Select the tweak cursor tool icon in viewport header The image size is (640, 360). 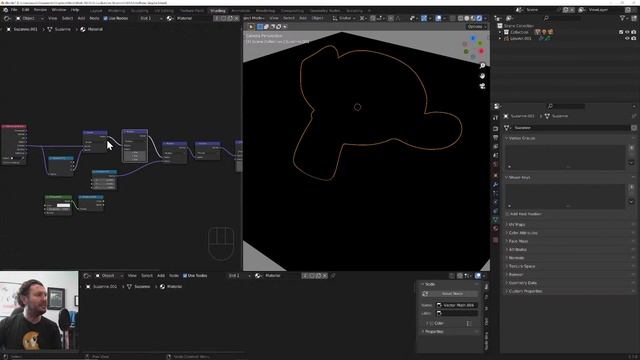point(251,27)
